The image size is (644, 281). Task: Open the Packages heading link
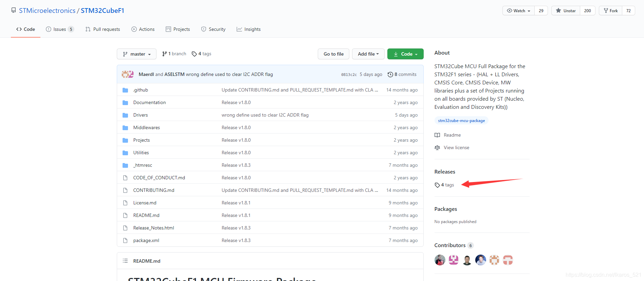point(446,209)
